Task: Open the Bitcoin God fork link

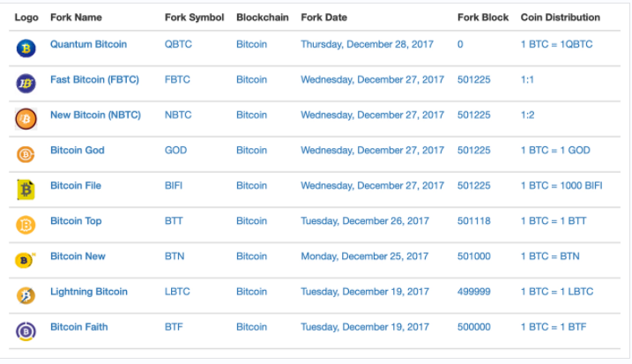Action: [x=77, y=150]
